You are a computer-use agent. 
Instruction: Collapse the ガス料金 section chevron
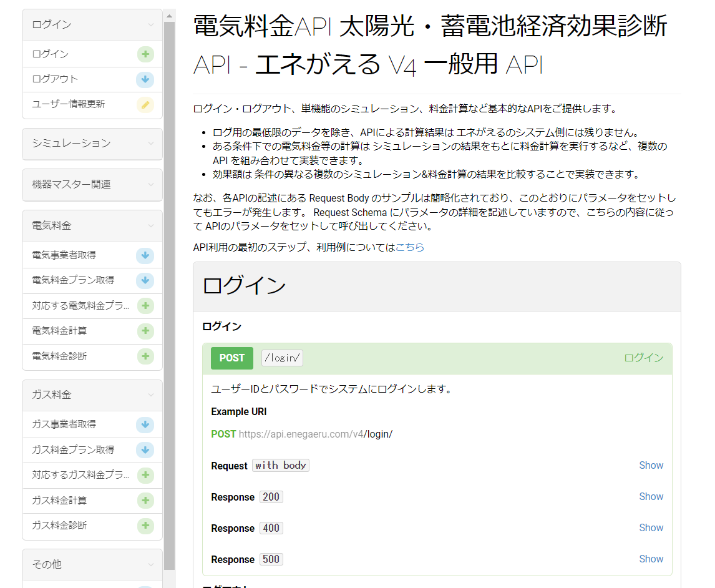point(150,394)
